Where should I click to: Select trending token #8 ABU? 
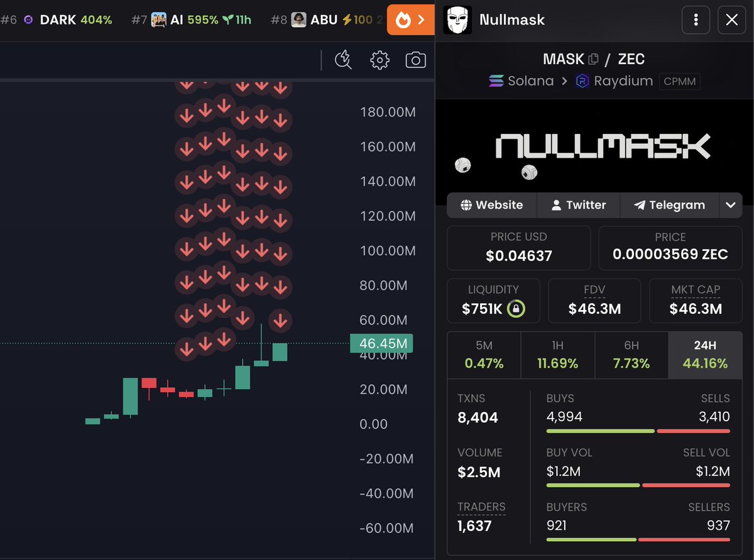tap(327, 20)
